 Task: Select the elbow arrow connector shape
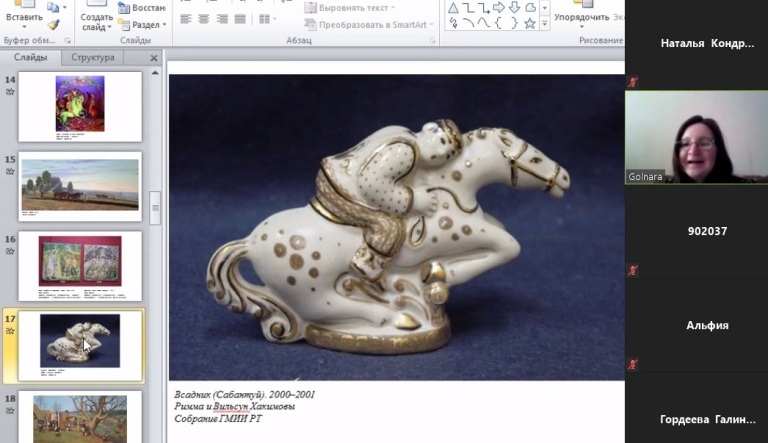click(484, 7)
